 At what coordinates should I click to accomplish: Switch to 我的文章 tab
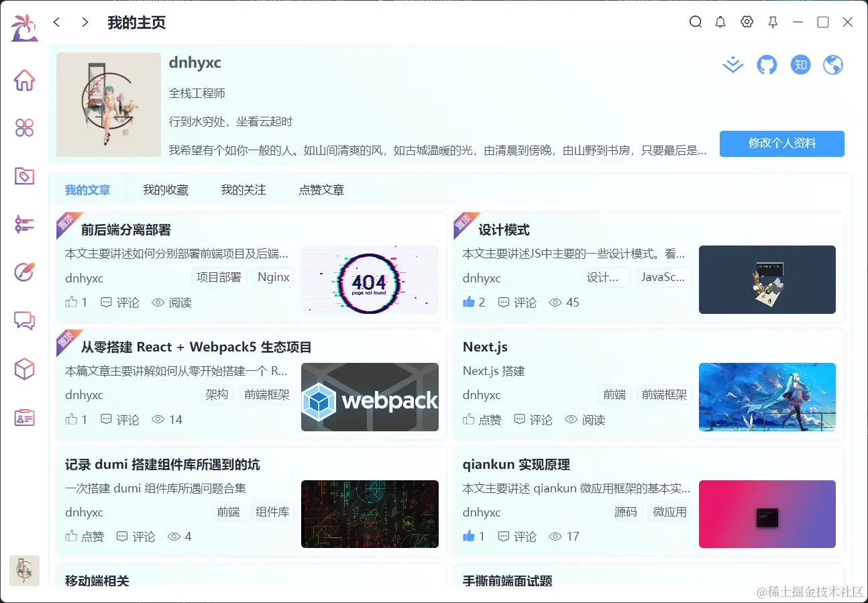pos(87,190)
